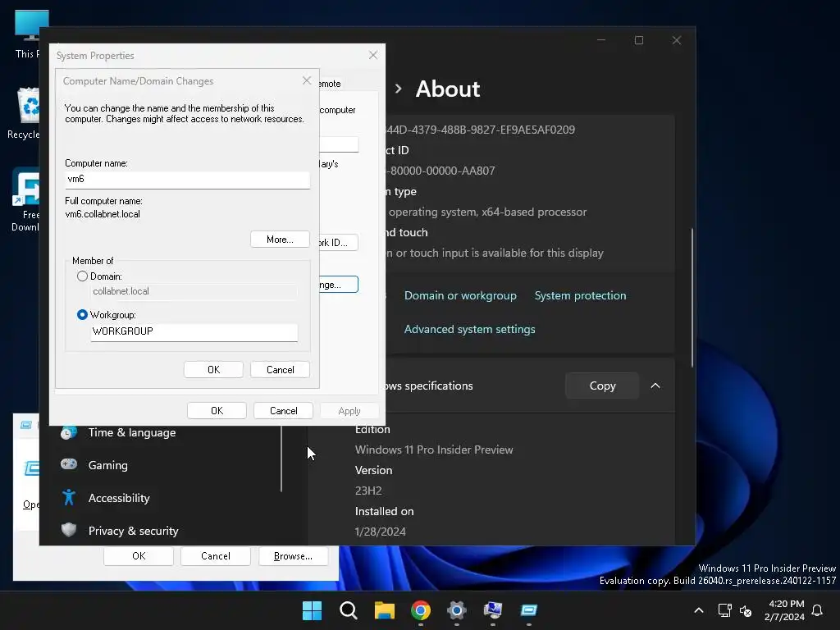
Task: Close the System Properties window
Action: pos(373,55)
